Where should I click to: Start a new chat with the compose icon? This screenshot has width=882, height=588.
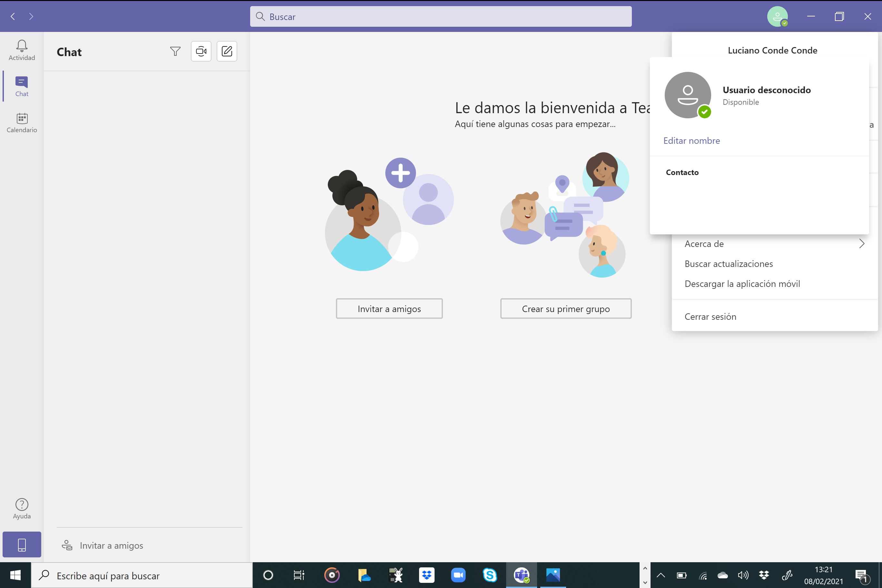coord(227,51)
